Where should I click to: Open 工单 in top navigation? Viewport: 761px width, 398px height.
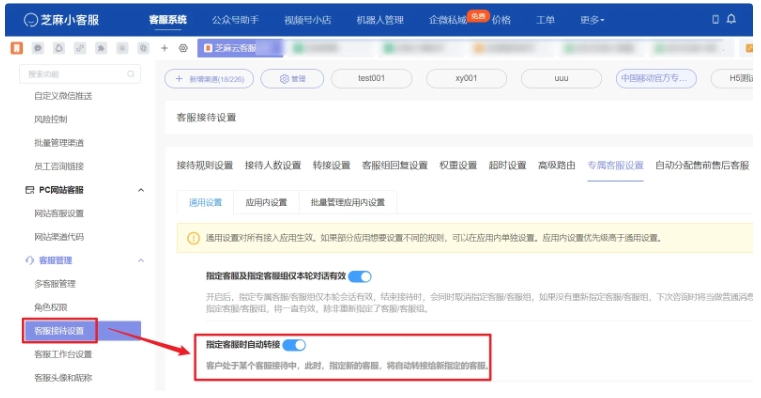(x=545, y=20)
